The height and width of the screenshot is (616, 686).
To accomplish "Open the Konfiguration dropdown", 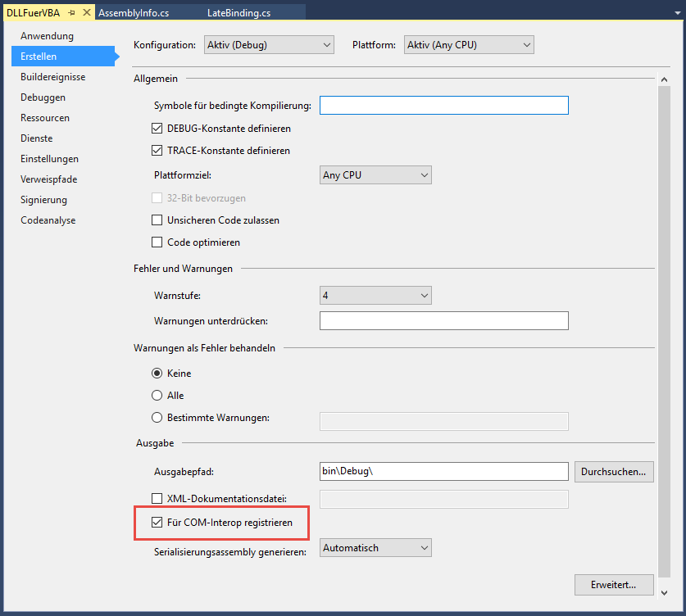I will tap(327, 44).
